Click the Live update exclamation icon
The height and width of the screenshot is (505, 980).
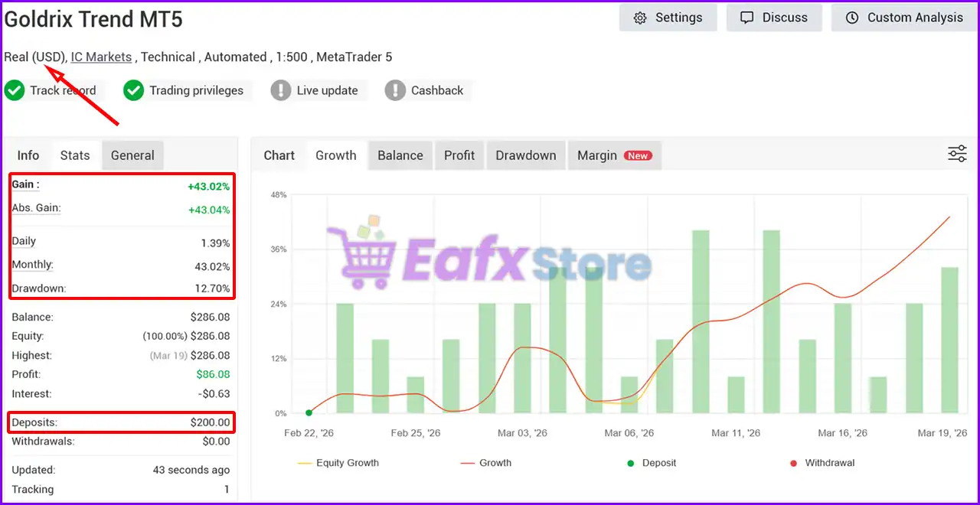(281, 90)
